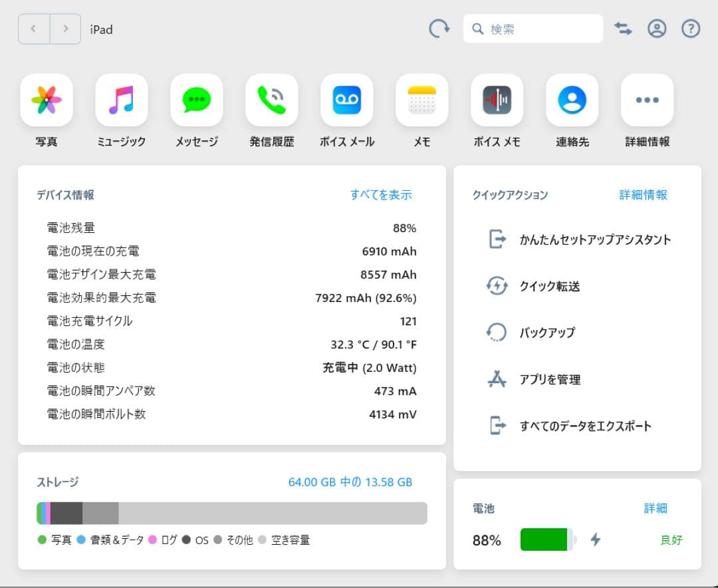Click the transfer arrows icon near search
The height and width of the screenshot is (588, 718).
(623, 29)
